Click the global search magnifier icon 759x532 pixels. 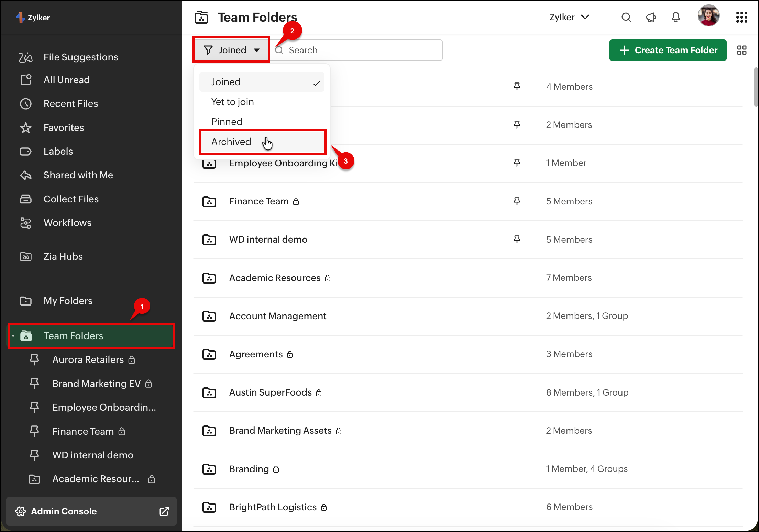pos(626,17)
